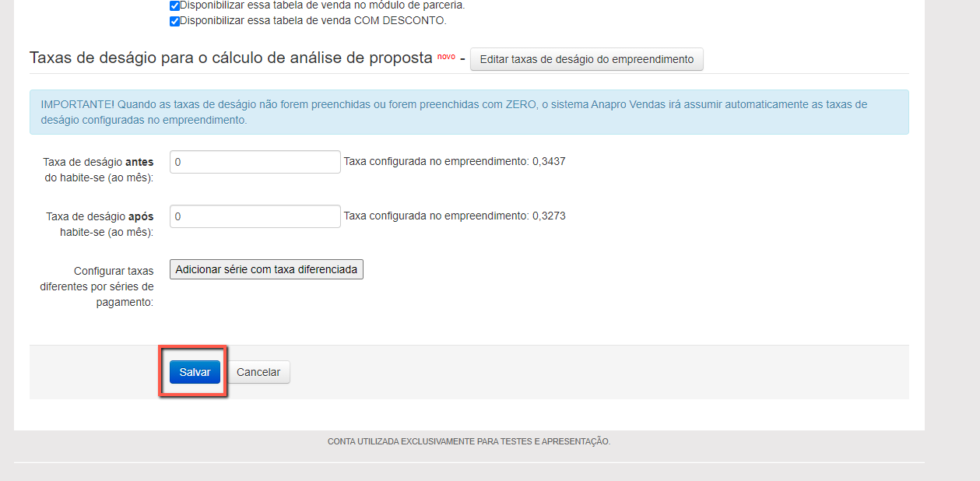Select the text showing configured rate 0,3273
The width and height of the screenshot is (980, 481).
455,216
